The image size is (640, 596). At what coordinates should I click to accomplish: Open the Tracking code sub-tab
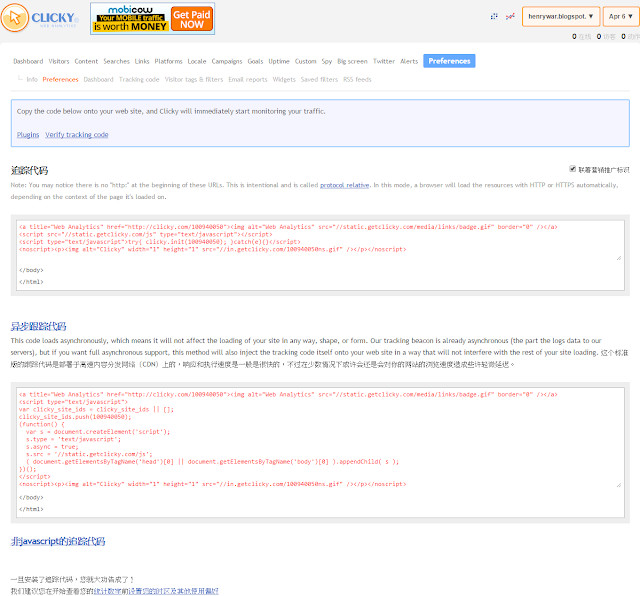[139, 79]
